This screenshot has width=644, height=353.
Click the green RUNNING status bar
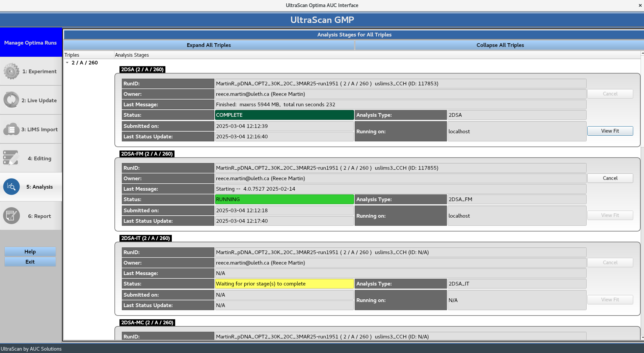(x=284, y=199)
